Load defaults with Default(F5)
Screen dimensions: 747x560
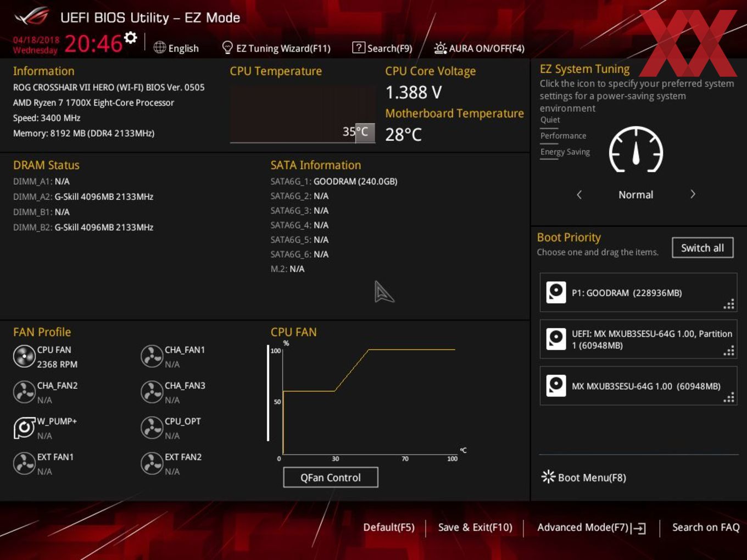tap(389, 528)
